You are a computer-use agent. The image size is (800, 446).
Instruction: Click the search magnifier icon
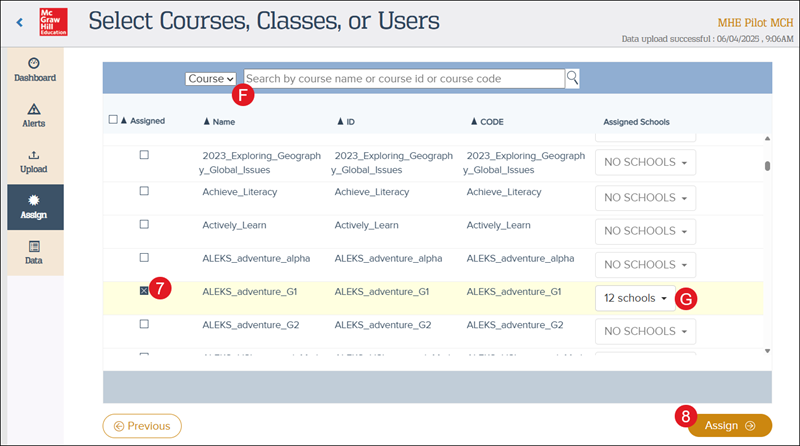(x=573, y=78)
